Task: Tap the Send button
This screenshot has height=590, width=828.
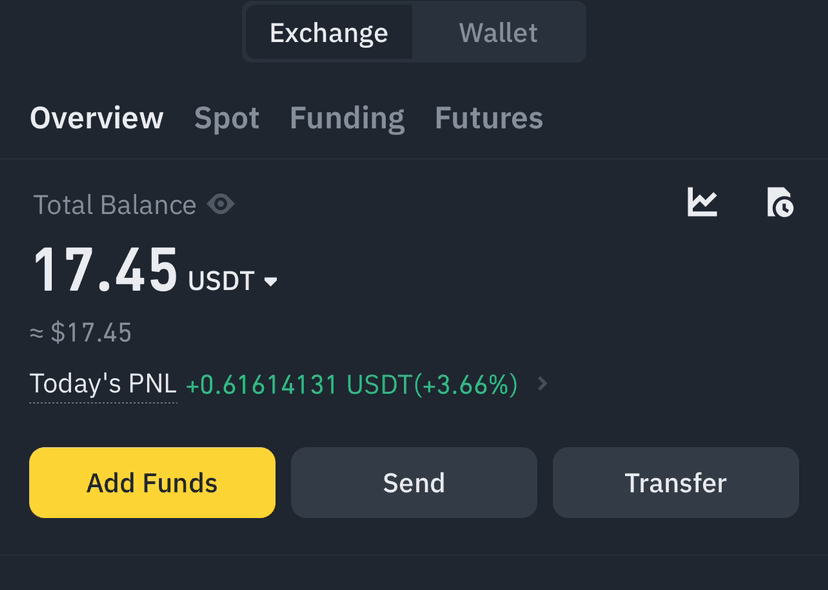Action: coord(414,482)
